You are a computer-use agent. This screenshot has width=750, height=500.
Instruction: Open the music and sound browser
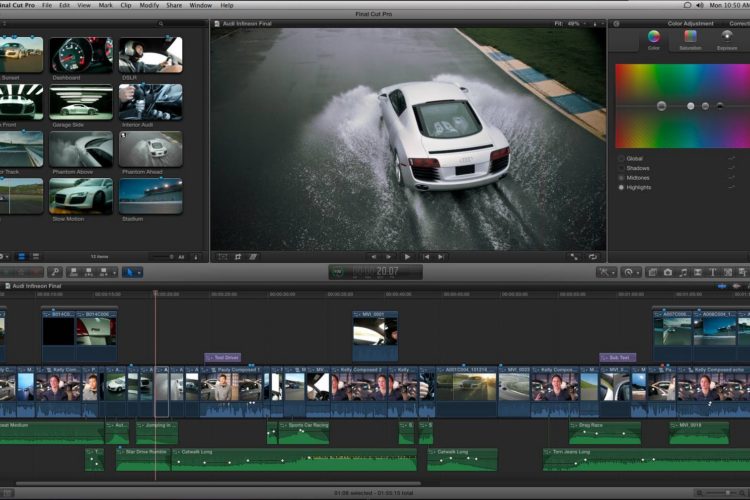(x=683, y=272)
